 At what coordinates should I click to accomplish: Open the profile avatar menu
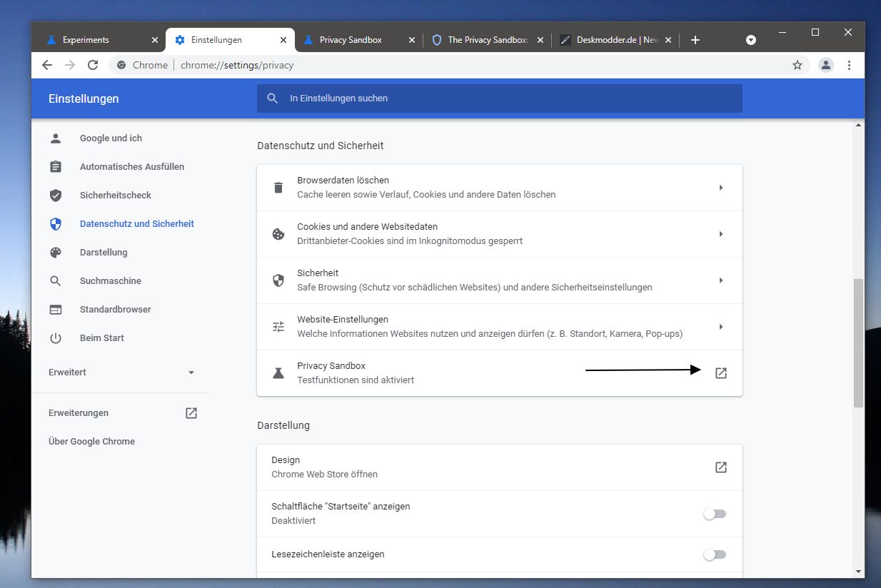tap(826, 65)
